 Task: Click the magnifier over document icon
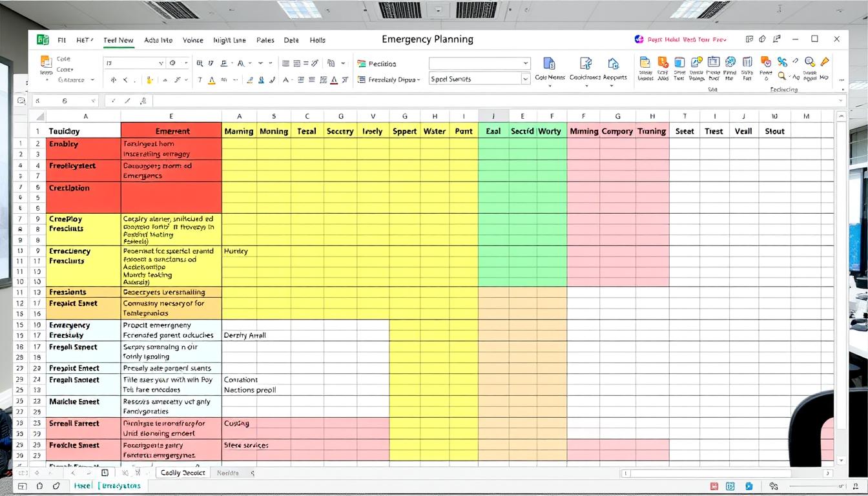pyautogui.click(x=809, y=62)
